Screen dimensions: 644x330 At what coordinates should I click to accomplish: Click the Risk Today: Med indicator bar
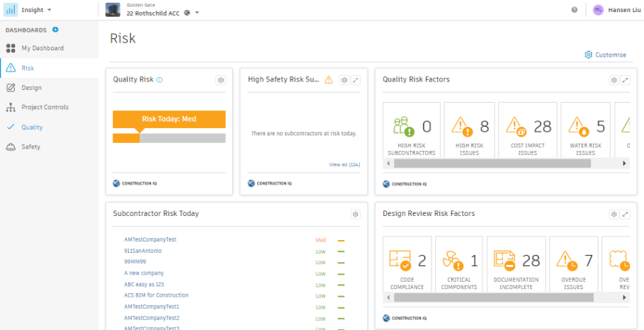(x=169, y=119)
